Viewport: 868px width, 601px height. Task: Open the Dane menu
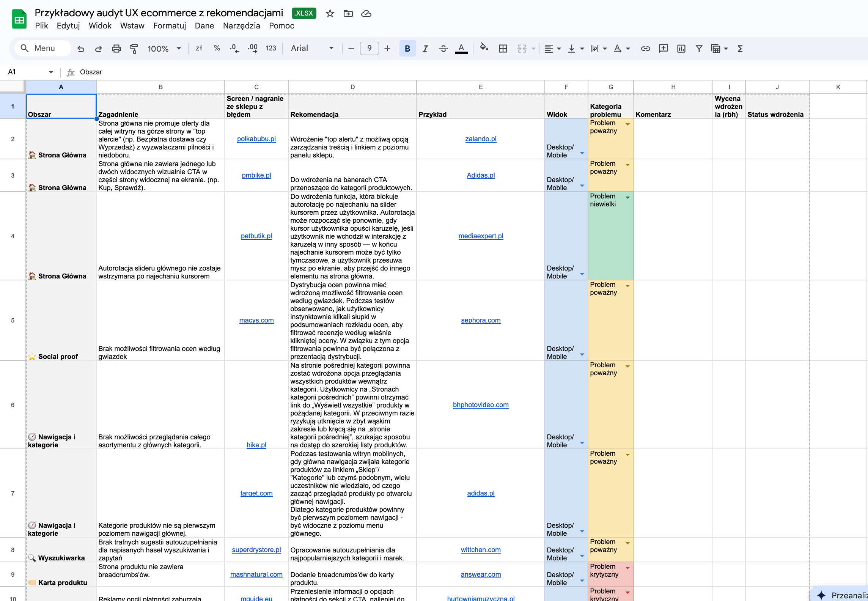pyautogui.click(x=204, y=26)
